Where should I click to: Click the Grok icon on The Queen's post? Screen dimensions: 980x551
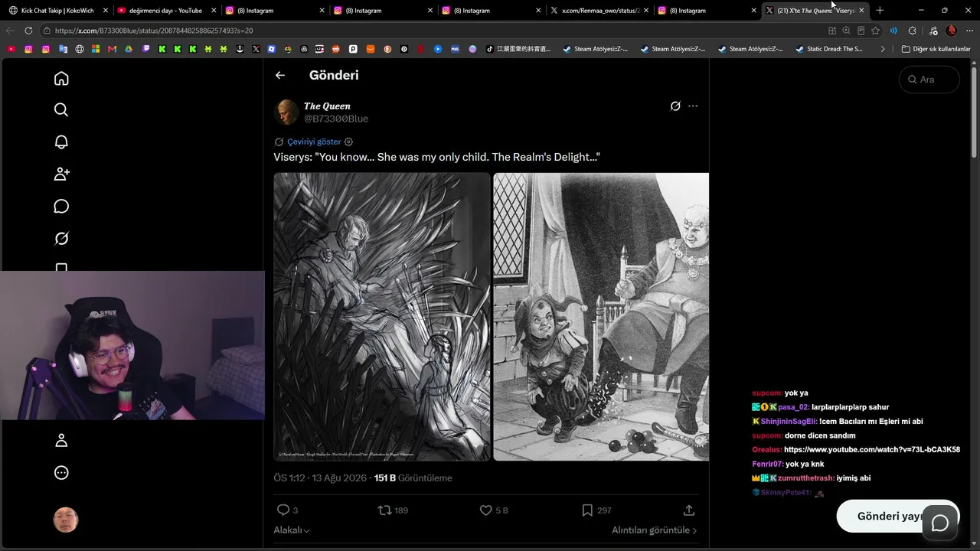click(x=675, y=106)
